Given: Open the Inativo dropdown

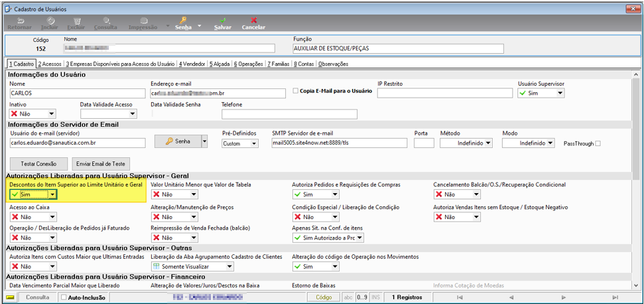Looking at the screenshot, I should point(51,114).
